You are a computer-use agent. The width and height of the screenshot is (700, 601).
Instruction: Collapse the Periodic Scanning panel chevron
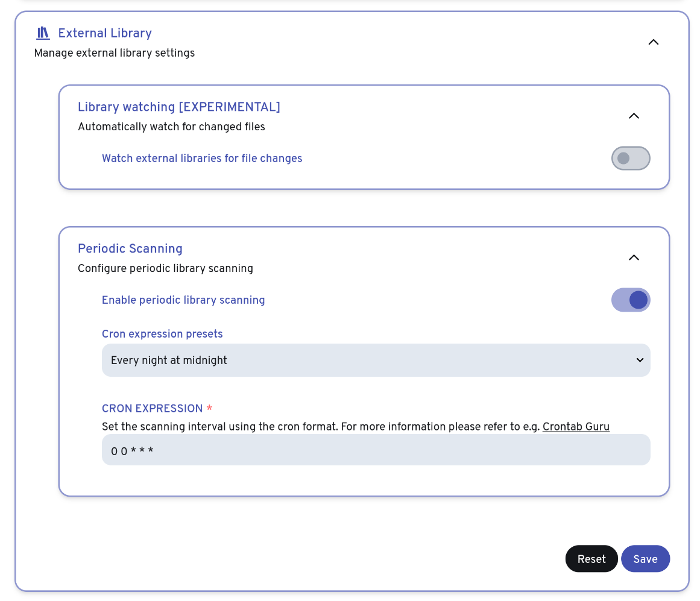(634, 257)
